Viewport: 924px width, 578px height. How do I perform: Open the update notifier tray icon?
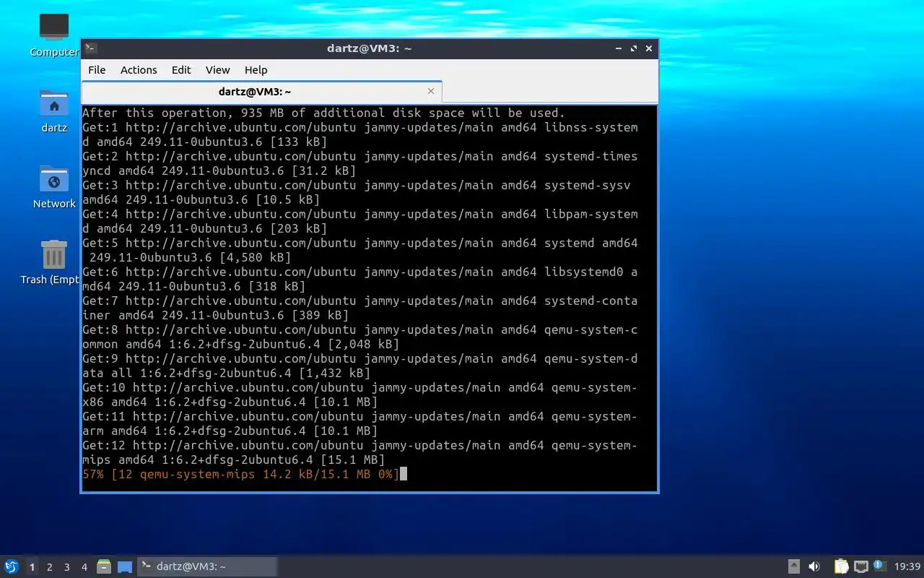pyautogui.click(x=879, y=566)
